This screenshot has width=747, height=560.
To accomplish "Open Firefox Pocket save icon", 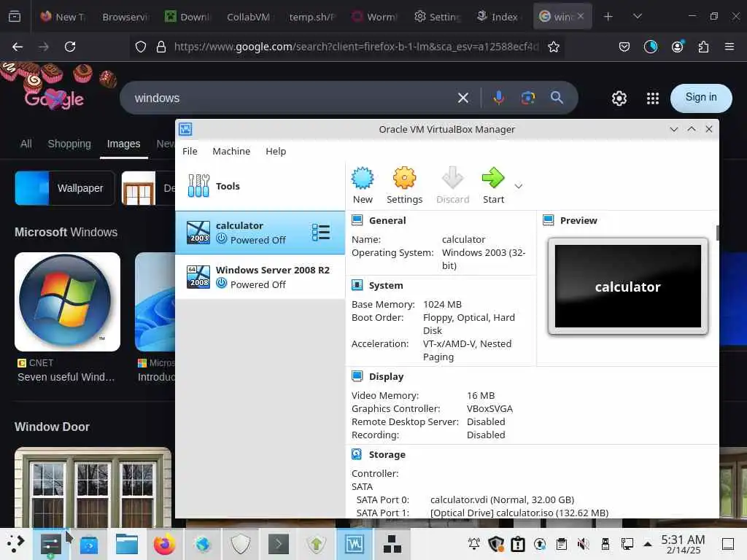I will (x=624, y=47).
